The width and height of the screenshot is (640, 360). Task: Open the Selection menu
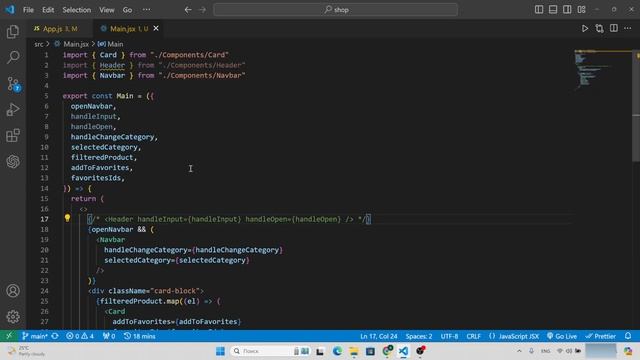(76, 9)
